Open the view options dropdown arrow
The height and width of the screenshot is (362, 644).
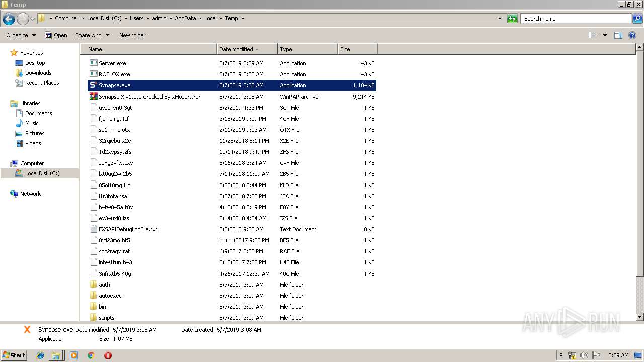pyautogui.click(x=605, y=35)
